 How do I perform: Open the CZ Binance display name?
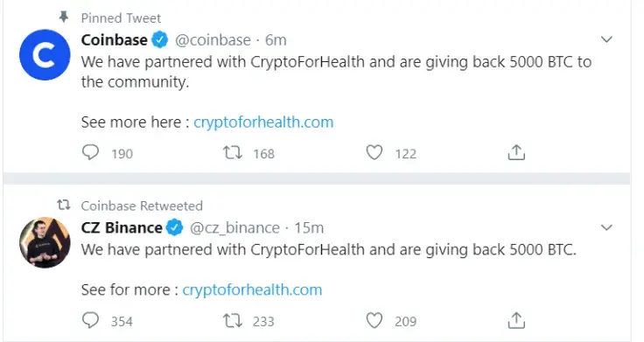click(x=122, y=227)
